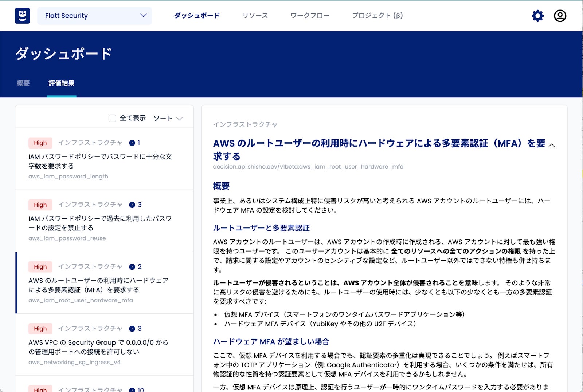
Task: Click the aws_iam_password_reuse rule ID text
Action: pyautogui.click(x=67, y=238)
